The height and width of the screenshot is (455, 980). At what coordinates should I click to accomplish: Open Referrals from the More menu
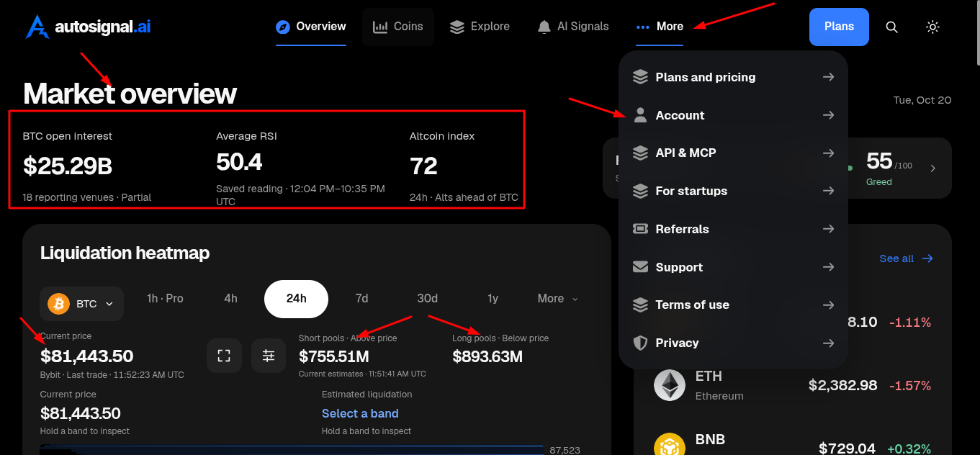click(733, 229)
